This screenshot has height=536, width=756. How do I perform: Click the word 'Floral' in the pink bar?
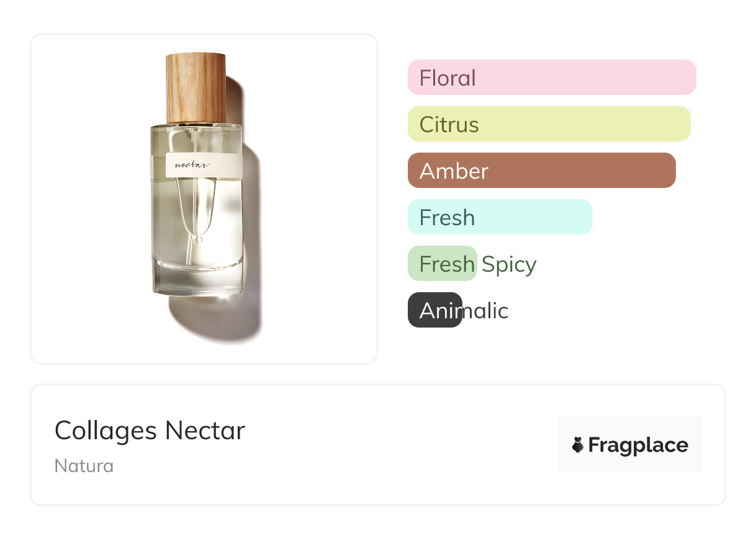(448, 78)
